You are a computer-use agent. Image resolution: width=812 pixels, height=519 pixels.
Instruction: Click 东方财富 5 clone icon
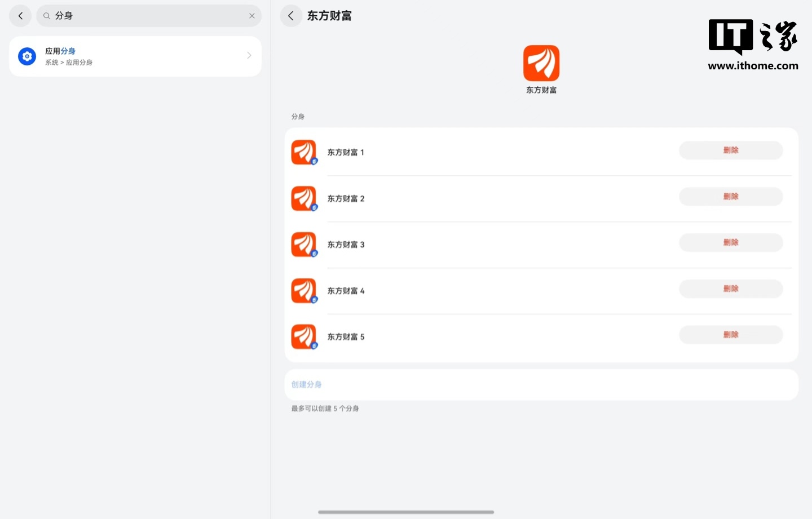pos(304,337)
